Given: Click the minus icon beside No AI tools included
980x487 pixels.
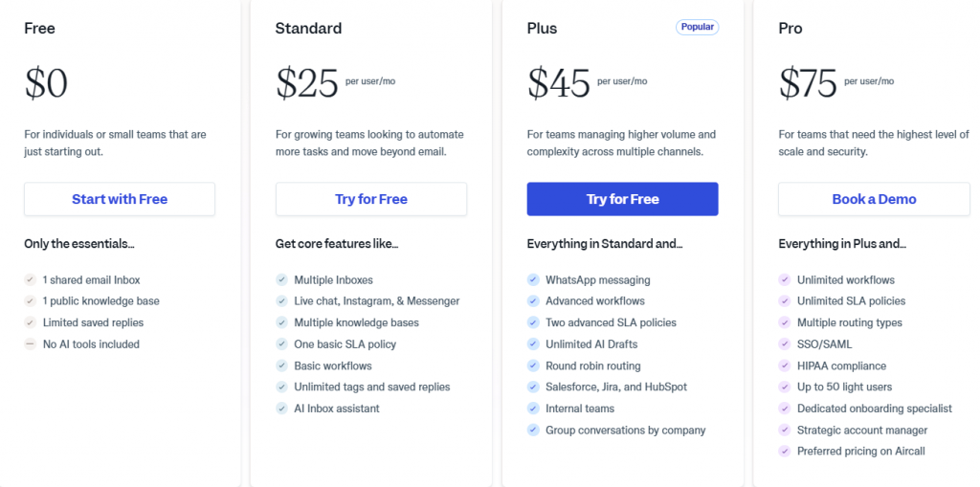Looking at the screenshot, I should pyautogui.click(x=31, y=344).
